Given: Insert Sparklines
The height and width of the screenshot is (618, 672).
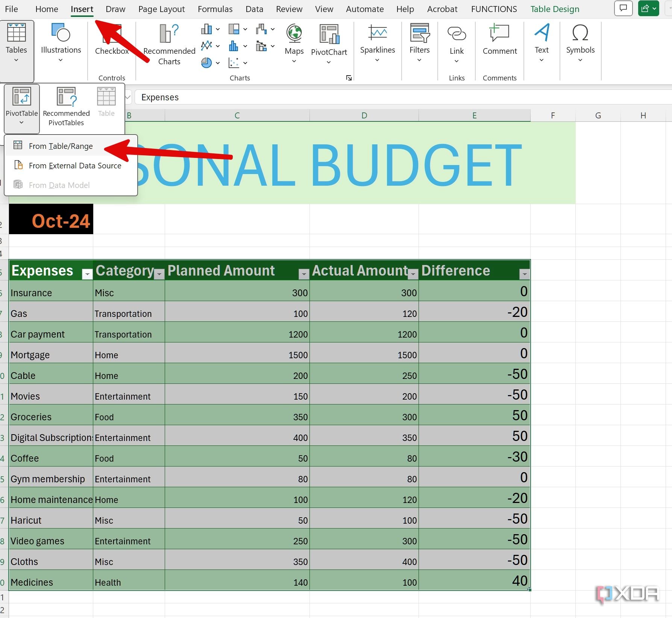Looking at the screenshot, I should pyautogui.click(x=377, y=41).
